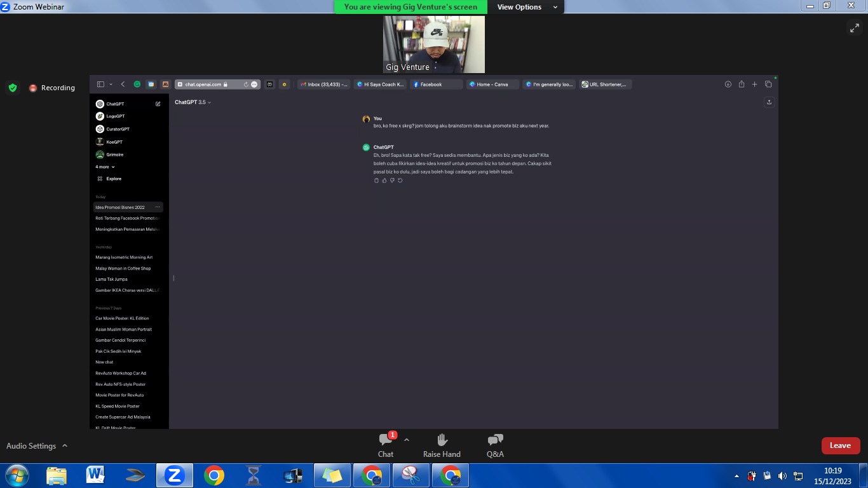
Task: Click the Raise Hand icon
Action: tap(442, 444)
